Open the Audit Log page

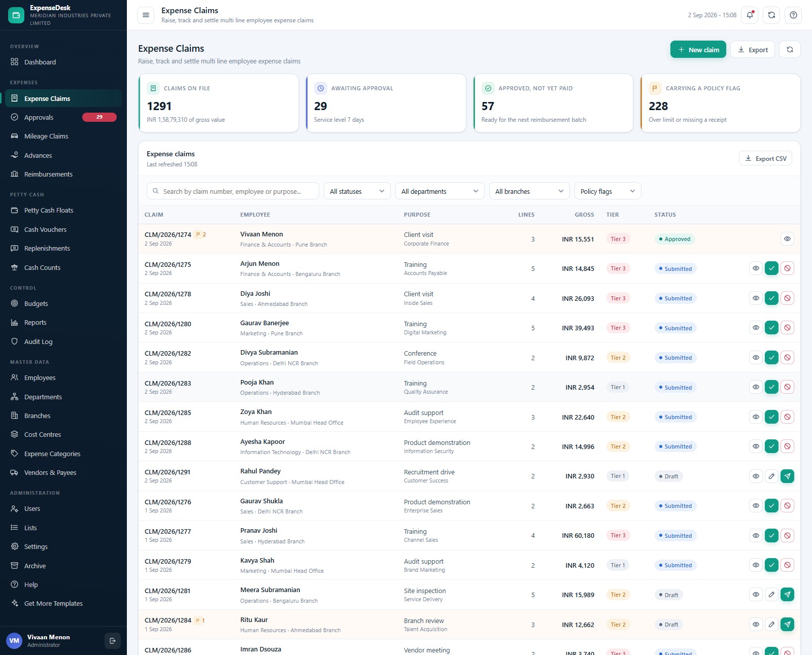point(63,341)
